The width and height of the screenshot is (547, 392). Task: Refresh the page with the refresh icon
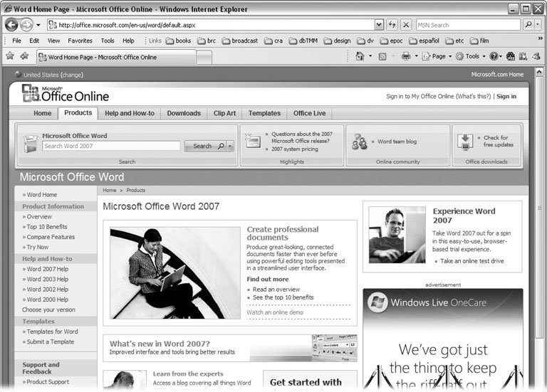click(392, 25)
